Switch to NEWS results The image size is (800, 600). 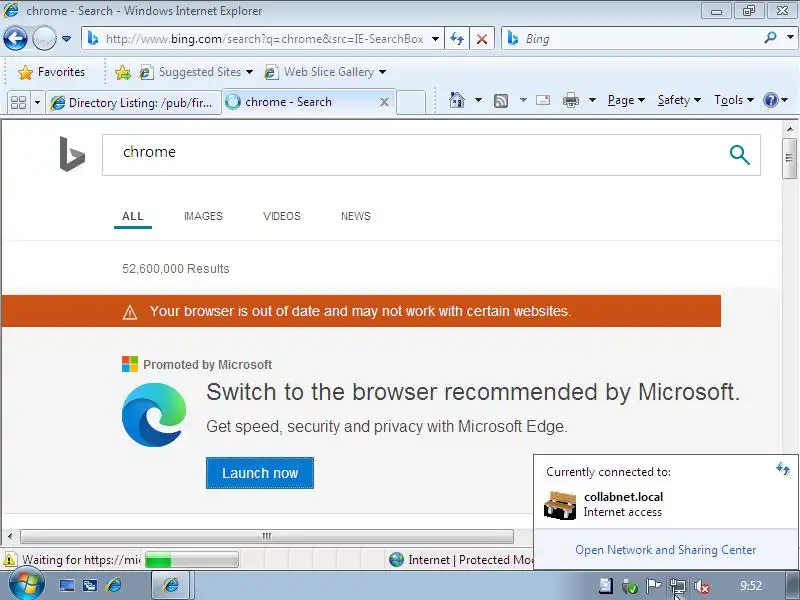tap(356, 216)
